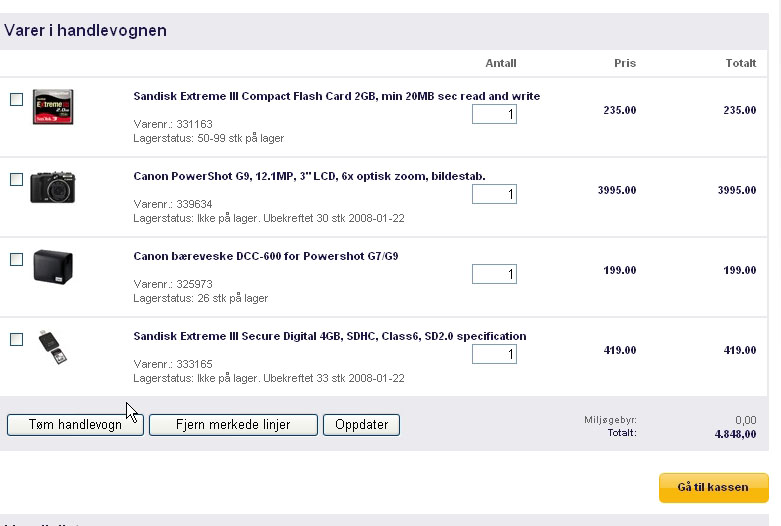Click quantity field for Canon PowerShot G9
Screen dimensions: 781x526
pos(495,194)
